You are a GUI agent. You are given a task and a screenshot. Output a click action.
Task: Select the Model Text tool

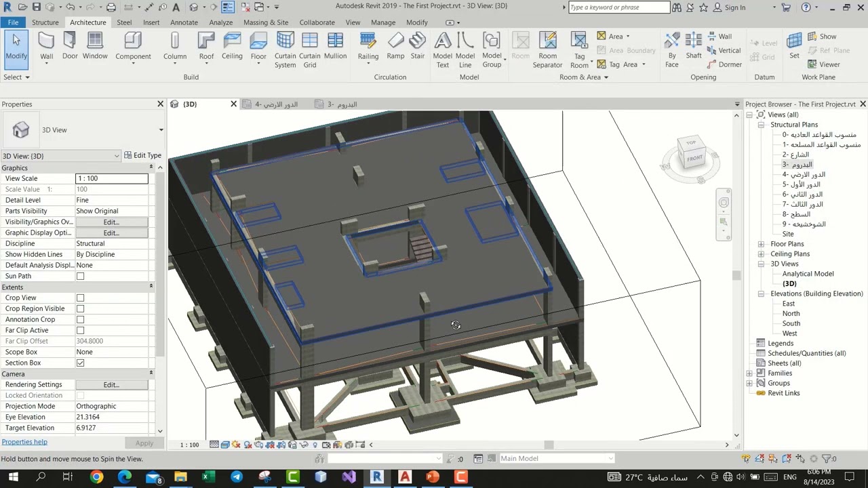[x=443, y=50]
